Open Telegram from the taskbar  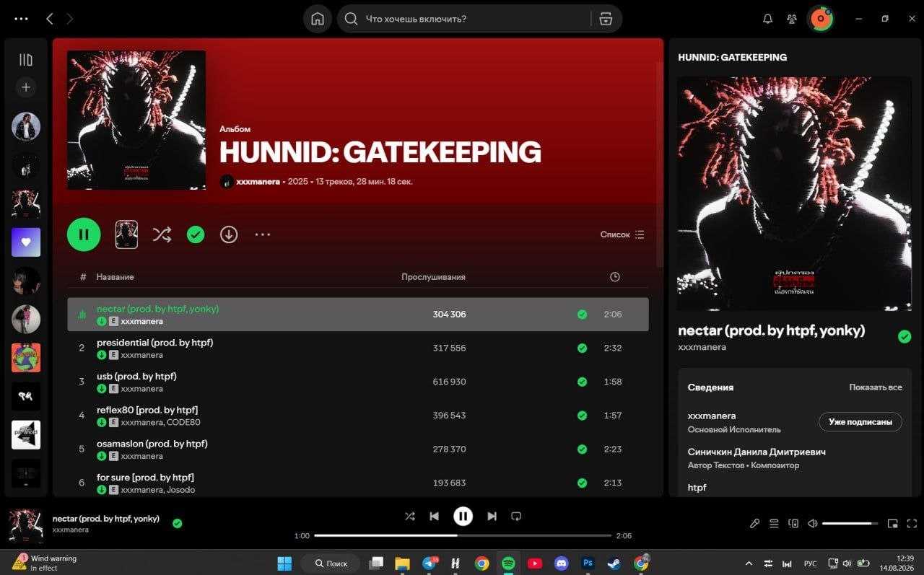pos(430,563)
